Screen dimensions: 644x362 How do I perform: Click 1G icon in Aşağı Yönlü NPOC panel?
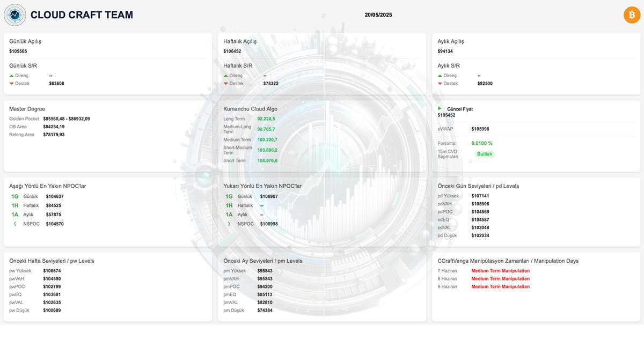click(15, 196)
